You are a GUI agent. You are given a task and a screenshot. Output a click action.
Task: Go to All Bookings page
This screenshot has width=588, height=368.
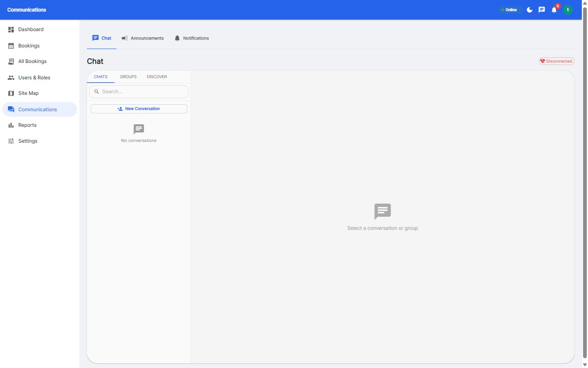pos(40,61)
